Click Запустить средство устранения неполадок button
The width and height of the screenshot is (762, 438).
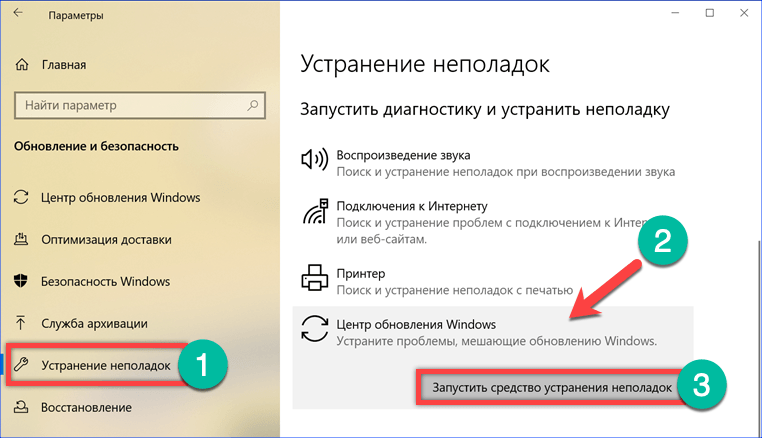552,387
